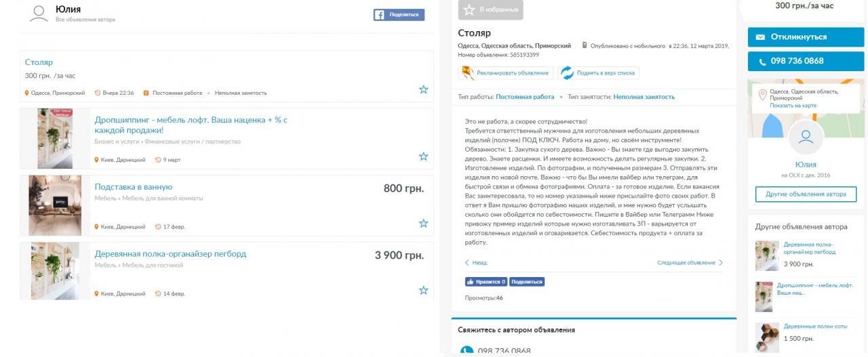Image resolution: width=868 pixels, height=357 pixels.
Task: Click the Откликнуться envelope button
Action: click(x=807, y=37)
